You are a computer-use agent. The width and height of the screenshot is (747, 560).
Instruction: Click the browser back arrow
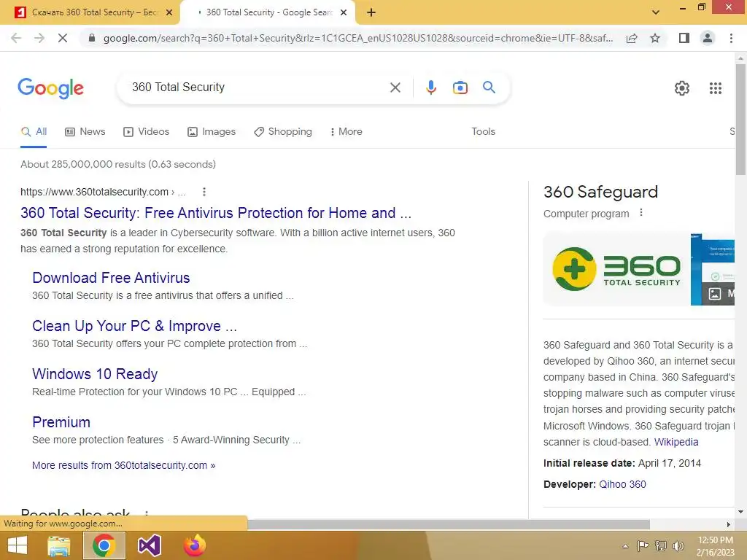pyautogui.click(x=16, y=38)
